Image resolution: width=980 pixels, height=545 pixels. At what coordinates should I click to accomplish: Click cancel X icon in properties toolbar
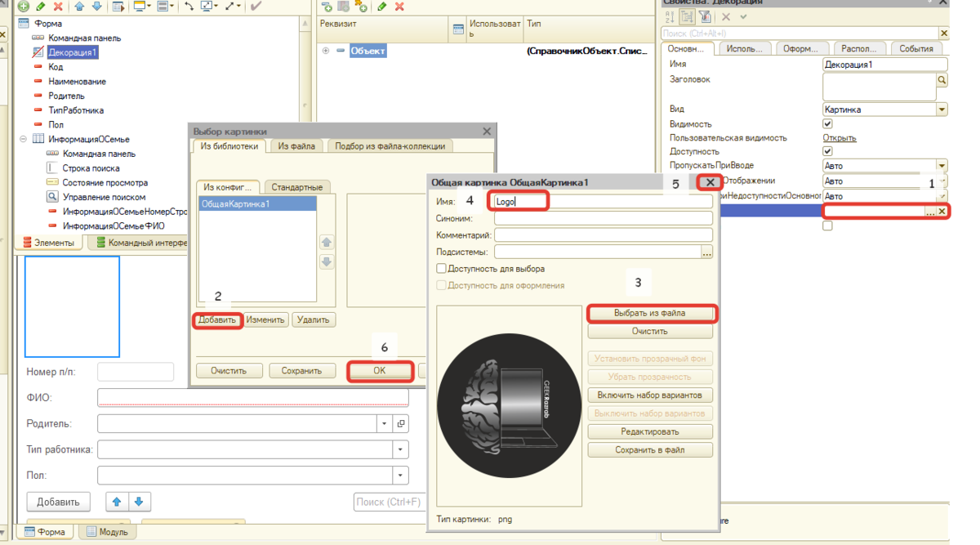(x=725, y=16)
